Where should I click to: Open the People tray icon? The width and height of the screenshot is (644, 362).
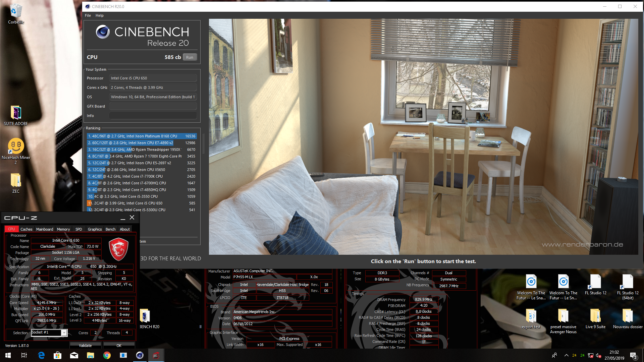(x=554, y=355)
